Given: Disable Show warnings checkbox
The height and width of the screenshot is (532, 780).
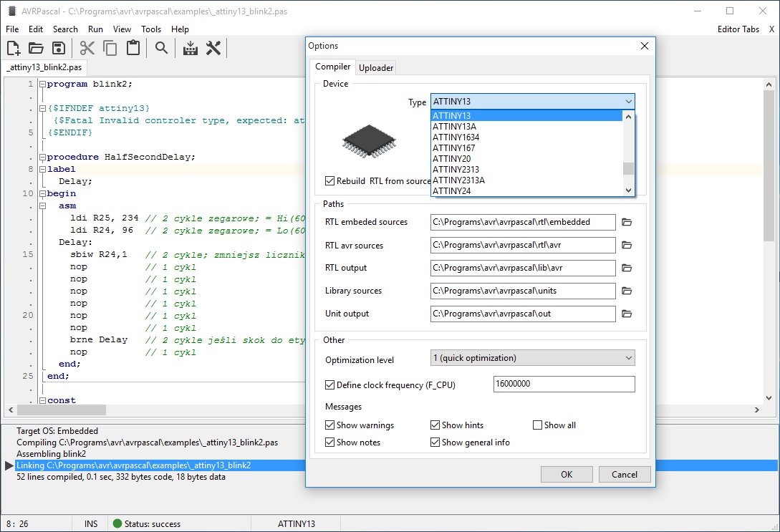Looking at the screenshot, I should (x=330, y=425).
